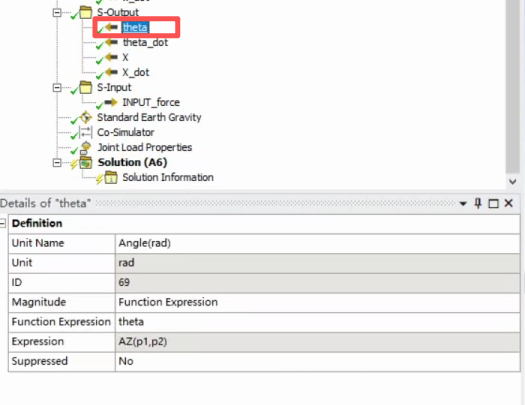Select the Joint Load Properties icon
Screen dimensions: 525x405
pyautogui.click(x=86, y=148)
